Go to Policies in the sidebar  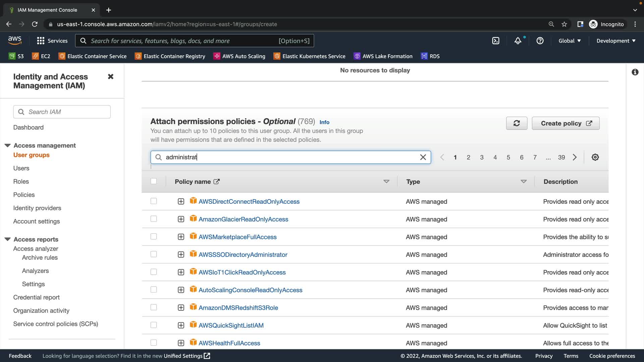(24, 195)
